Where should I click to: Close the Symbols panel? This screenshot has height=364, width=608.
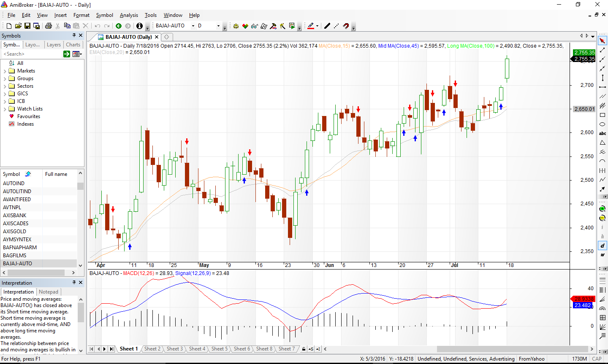[x=81, y=35]
